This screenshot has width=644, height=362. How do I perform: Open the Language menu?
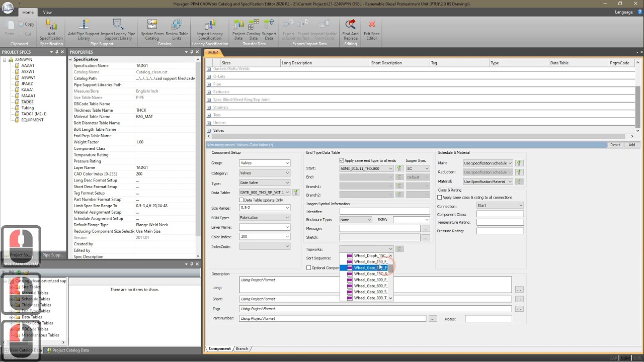(624, 12)
